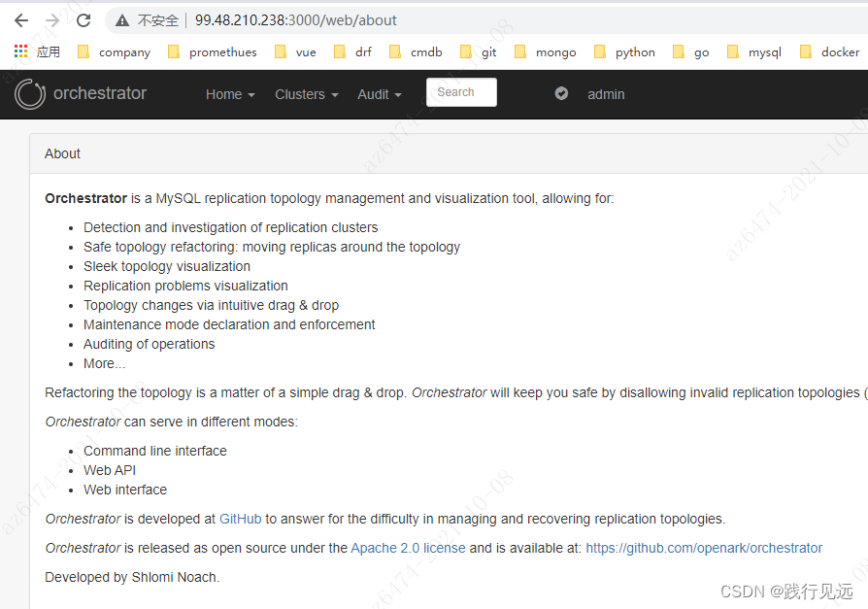Viewport: 868px width, 609px height.
Task: Click 'Developed by Shlomi Noach.' text
Action: (x=132, y=577)
